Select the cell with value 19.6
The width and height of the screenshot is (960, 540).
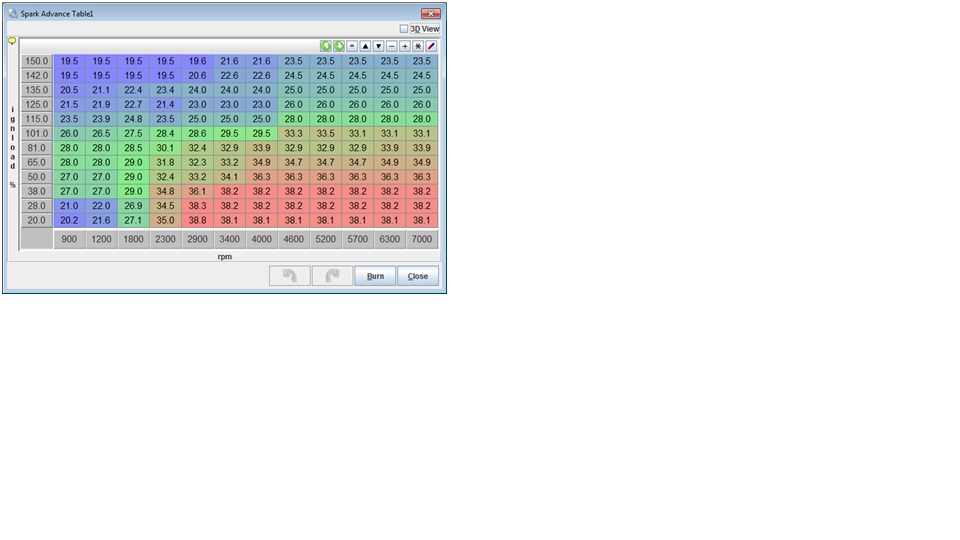click(x=197, y=61)
